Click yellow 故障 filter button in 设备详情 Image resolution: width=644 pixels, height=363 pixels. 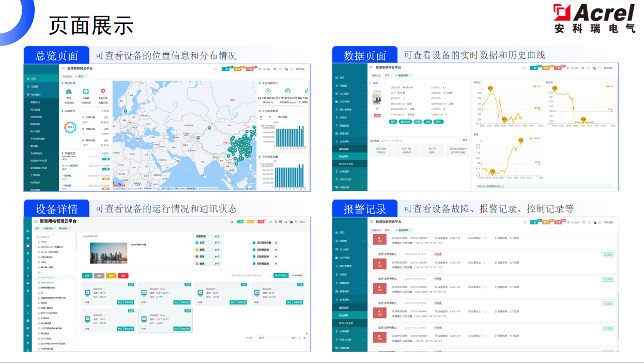[111, 276]
